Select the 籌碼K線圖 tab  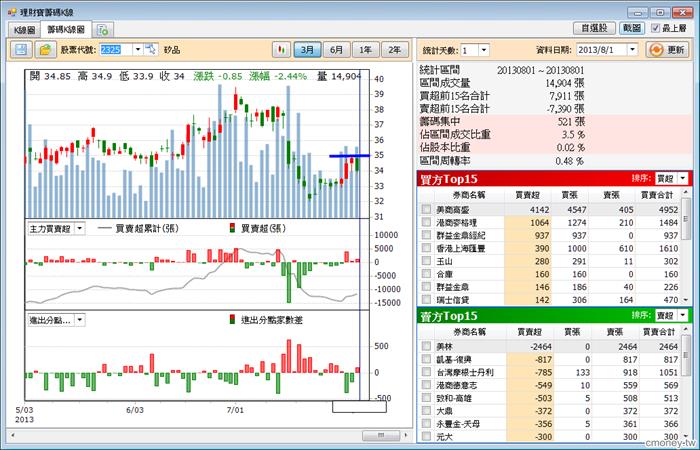tap(65, 31)
